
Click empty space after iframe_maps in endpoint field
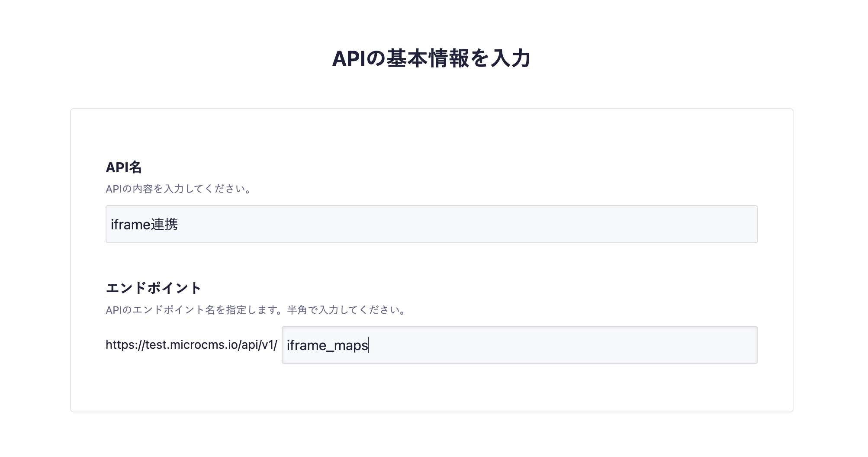pyautogui.click(x=563, y=345)
